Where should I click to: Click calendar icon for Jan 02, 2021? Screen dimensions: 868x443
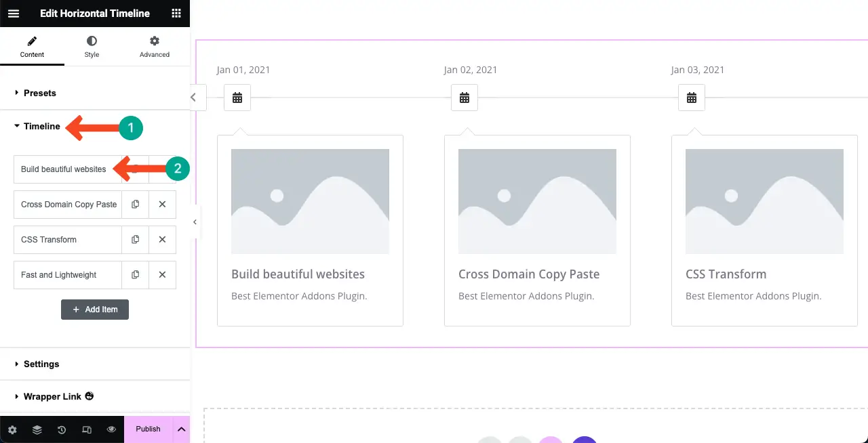pos(465,98)
